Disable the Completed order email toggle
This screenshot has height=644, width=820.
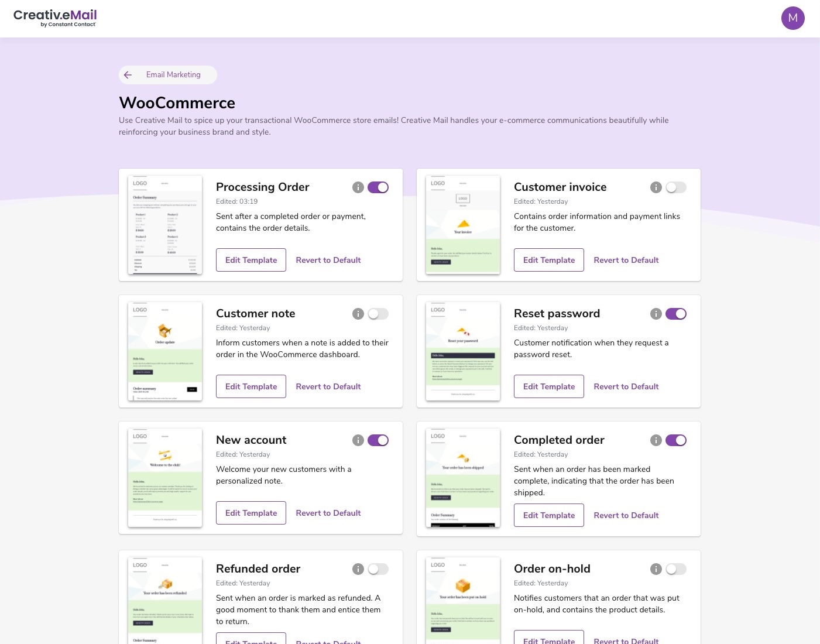(x=676, y=440)
